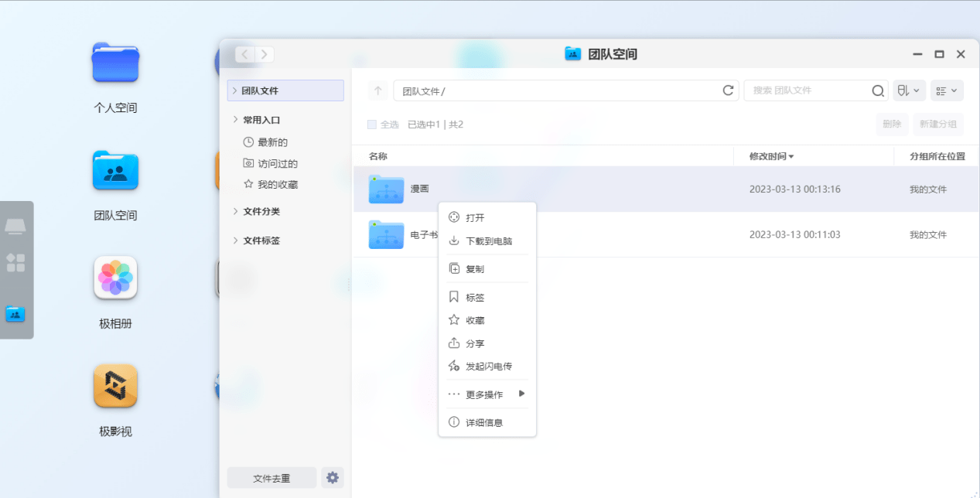Open the 团队空间 desktop icon

click(x=115, y=170)
